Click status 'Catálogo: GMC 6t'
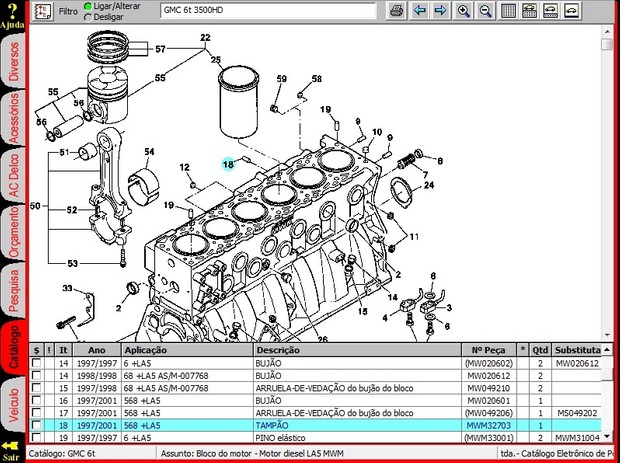 point(62,453)
